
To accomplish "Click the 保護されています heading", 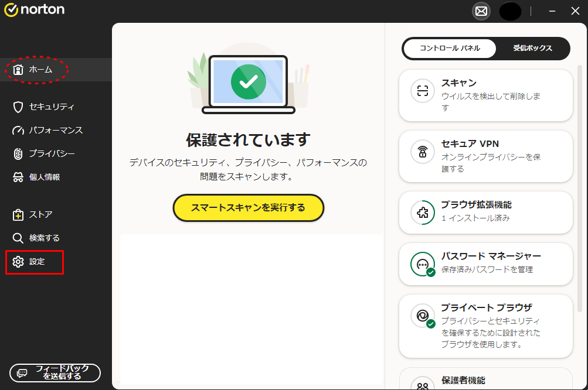I will point(248,140).
